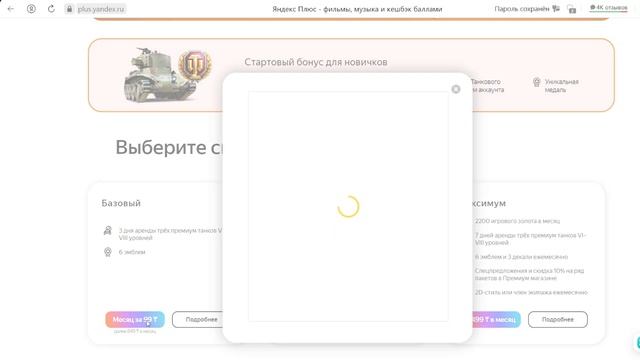This screenshot has height=360, width=640.
Task: Click the tank rental icon in Базовый plan
Action: tap(108, 231)
